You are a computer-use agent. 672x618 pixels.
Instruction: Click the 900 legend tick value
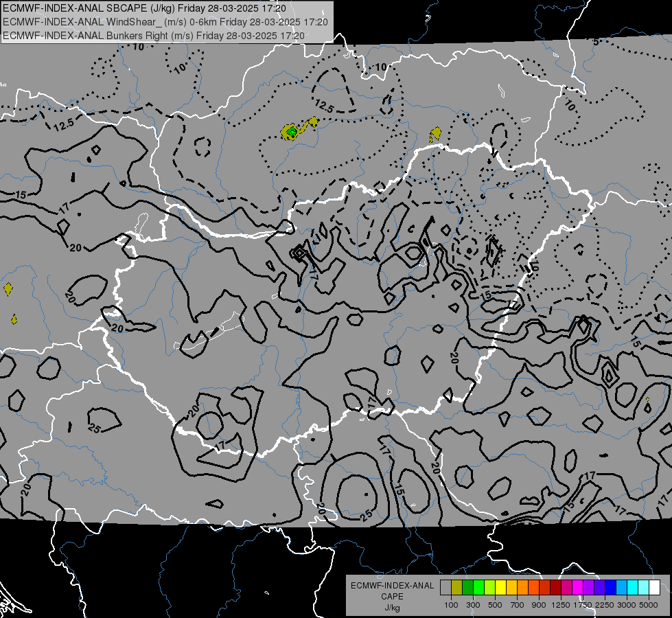tap(539, 605)
